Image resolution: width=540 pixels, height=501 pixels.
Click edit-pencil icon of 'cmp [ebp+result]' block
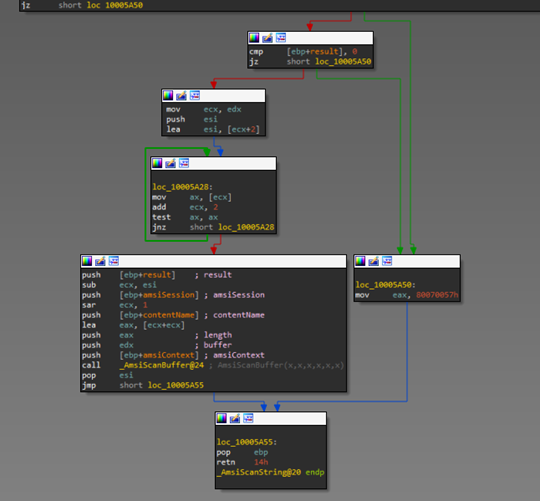pos(267,38)
